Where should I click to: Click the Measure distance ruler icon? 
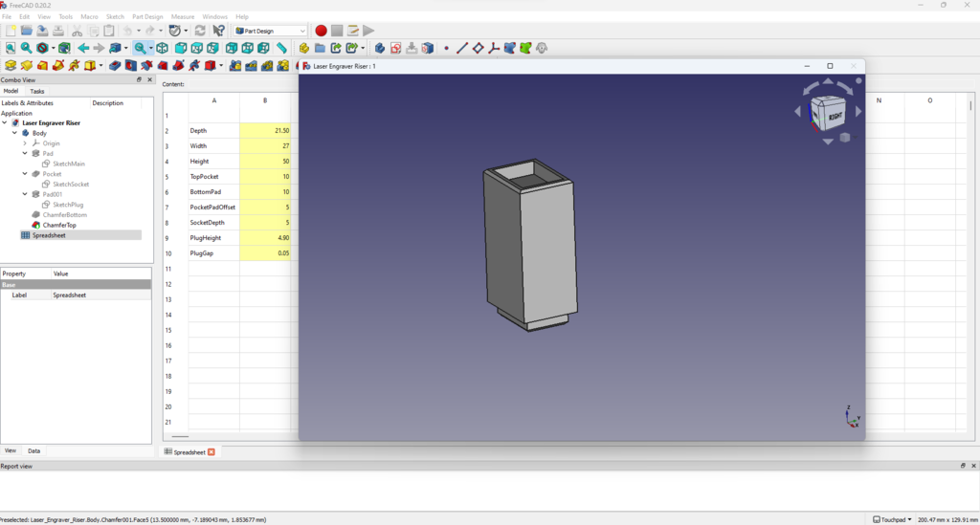point(282,48)
